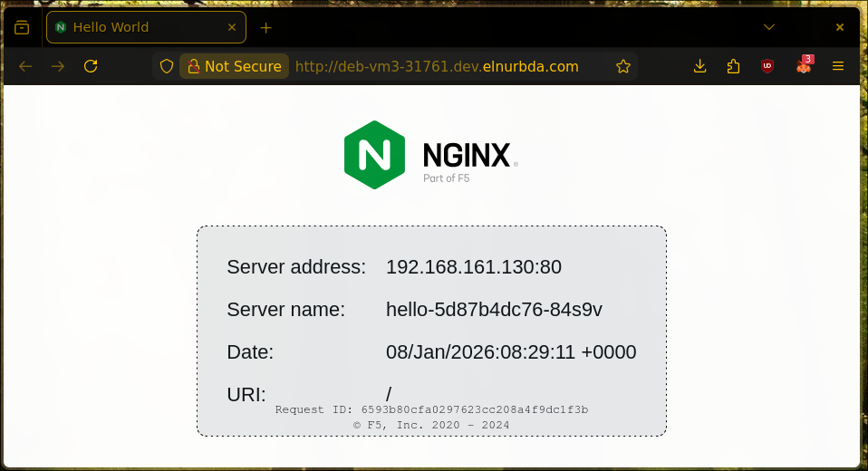Select the date 08/Jan/2026:08:29:11 +0000

click(x=511, y=352)
